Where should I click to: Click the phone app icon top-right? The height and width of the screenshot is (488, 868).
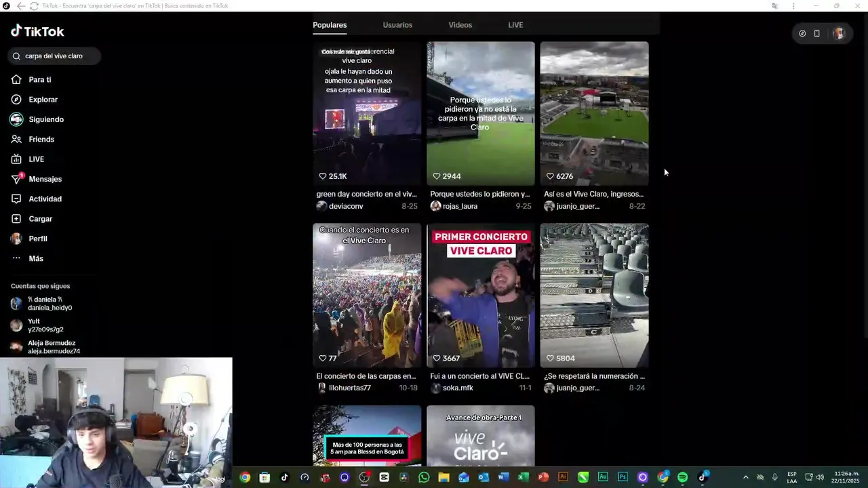[x=816, y=33]
